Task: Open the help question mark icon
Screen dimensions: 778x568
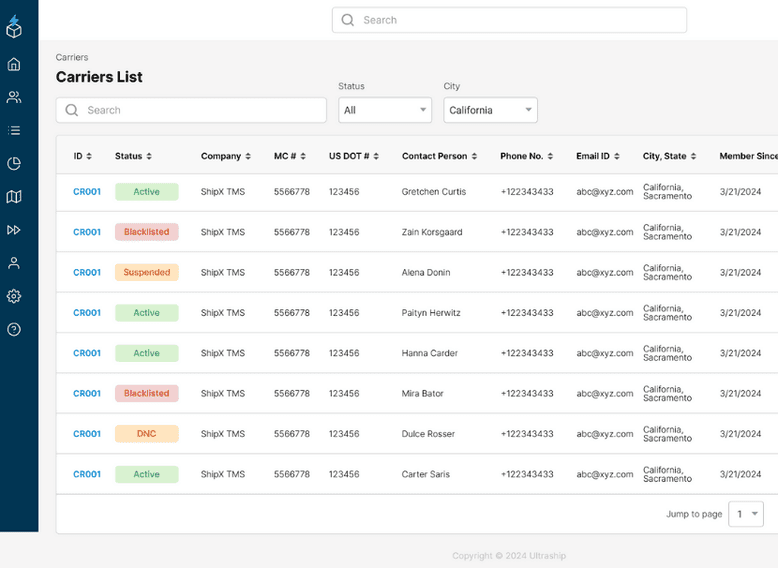Action: [x=14, y=329]
